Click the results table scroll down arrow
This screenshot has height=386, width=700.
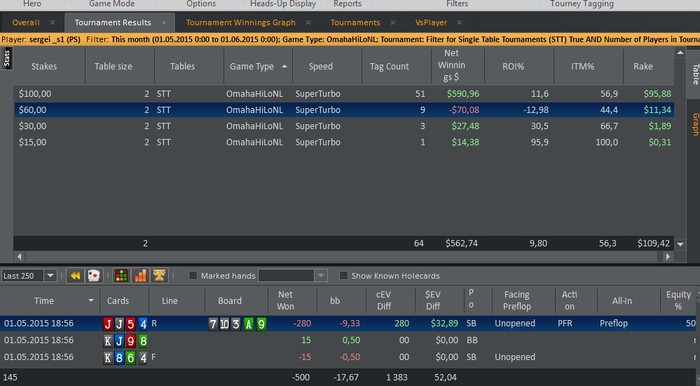680,244
